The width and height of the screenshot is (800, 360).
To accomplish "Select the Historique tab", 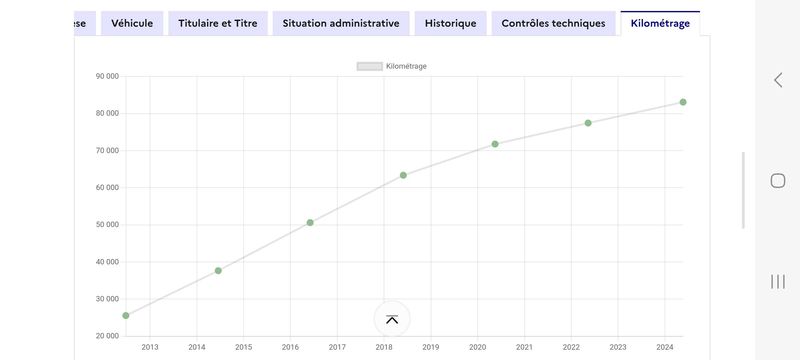I will tap(451, 23).
